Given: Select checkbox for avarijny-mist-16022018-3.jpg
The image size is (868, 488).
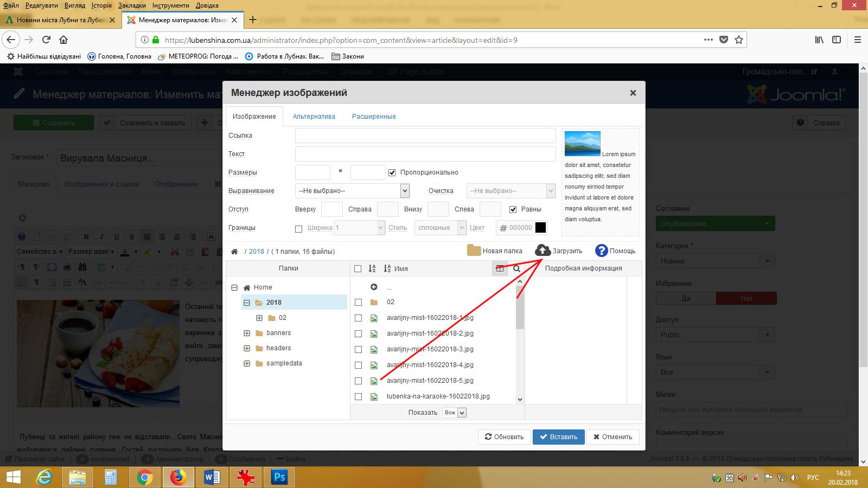Looking at the screenshot, I should coord(358,349).
